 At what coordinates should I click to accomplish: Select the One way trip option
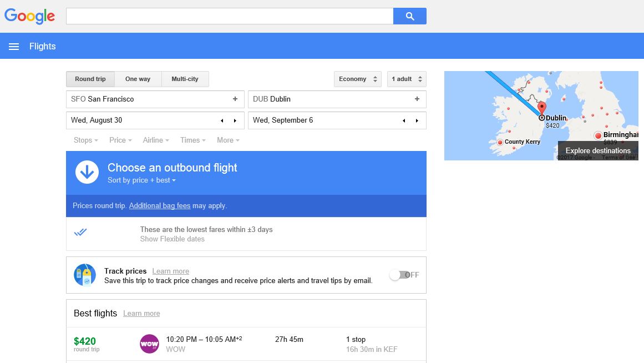coord(138,79)
